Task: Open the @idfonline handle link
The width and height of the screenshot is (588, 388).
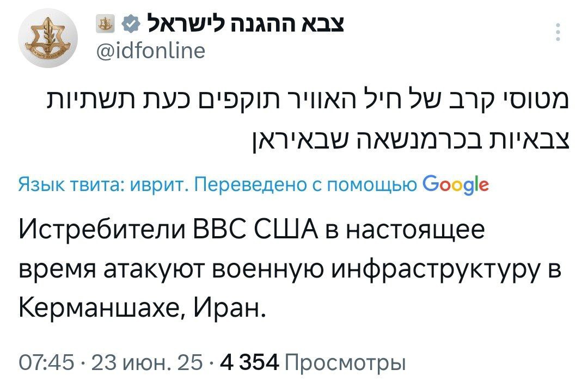Action: 151,51
